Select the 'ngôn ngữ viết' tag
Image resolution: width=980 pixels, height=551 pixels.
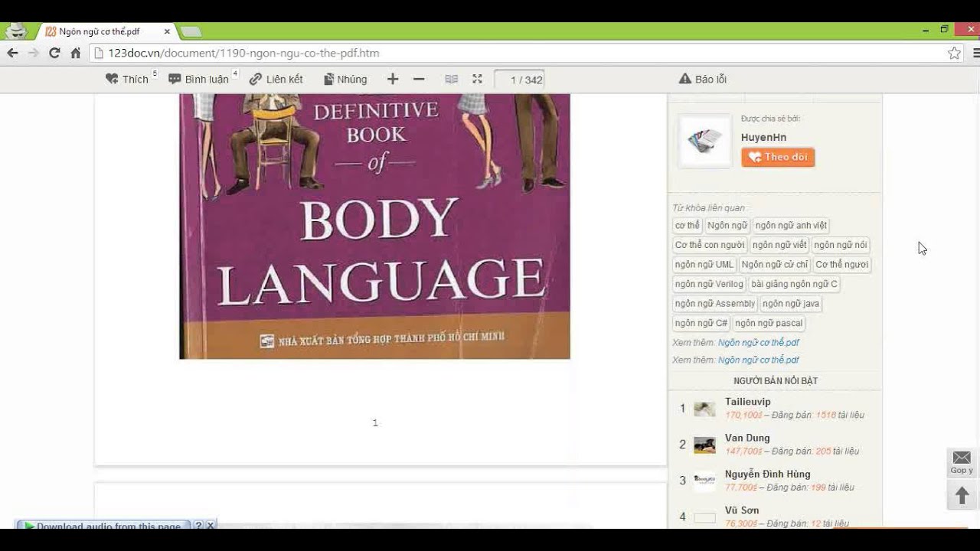click(x=779, y=245)
